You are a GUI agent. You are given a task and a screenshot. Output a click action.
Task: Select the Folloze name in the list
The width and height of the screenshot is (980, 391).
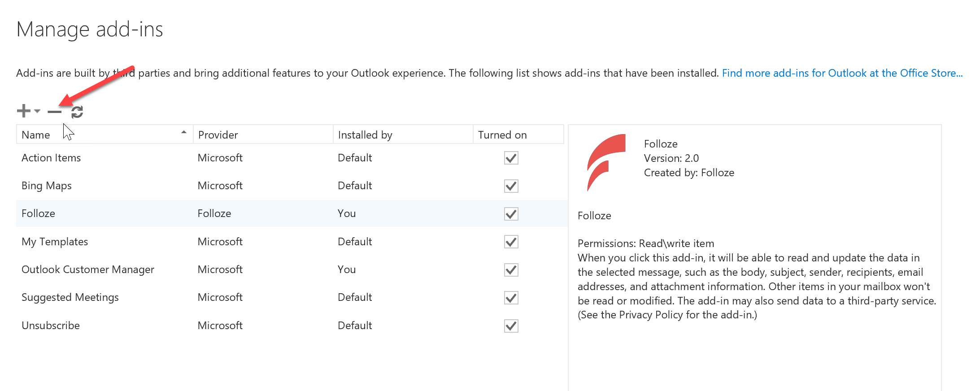coord(38,213)
